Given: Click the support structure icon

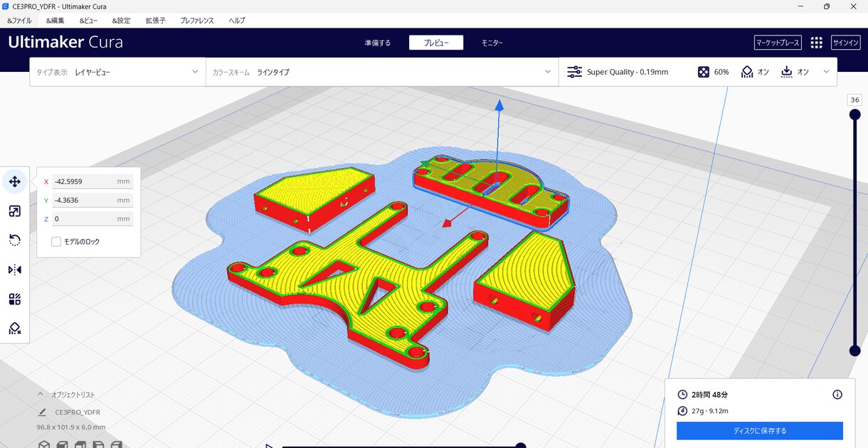Looking at the screenshot, I should coord(747,72).
